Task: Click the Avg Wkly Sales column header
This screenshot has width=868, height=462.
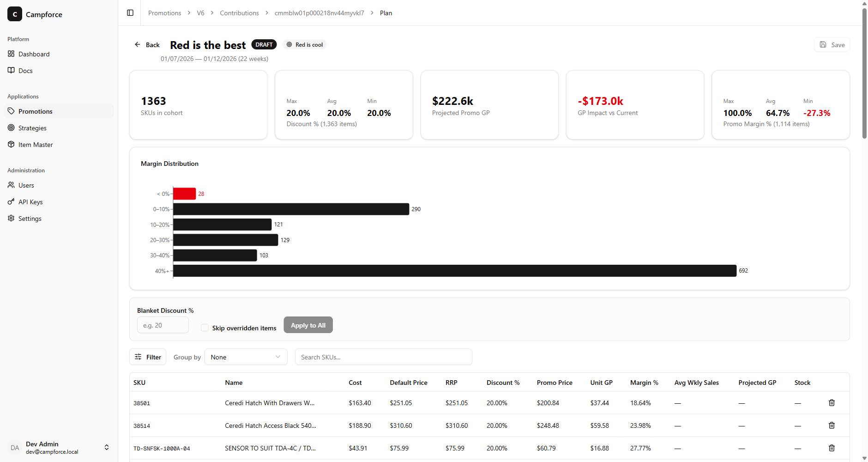Action: click(696, 383)
